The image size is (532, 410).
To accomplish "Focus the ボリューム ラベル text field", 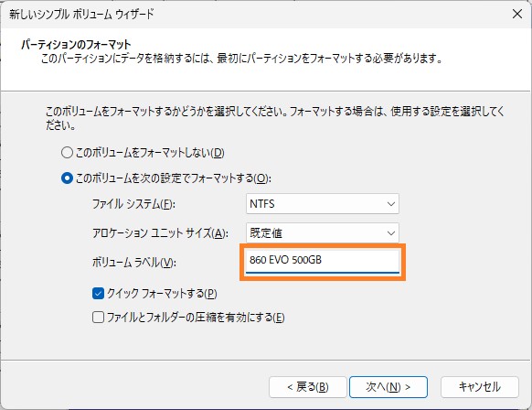I will point(323,261).
